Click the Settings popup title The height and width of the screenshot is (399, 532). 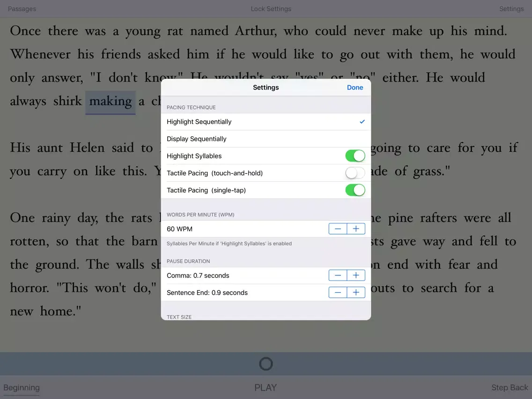click(266, 88)
